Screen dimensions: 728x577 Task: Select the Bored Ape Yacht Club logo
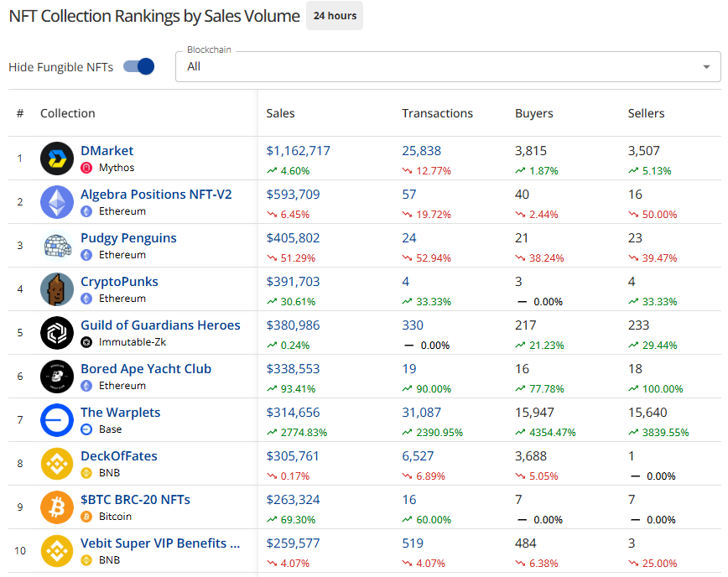click(x=57, y=377)
